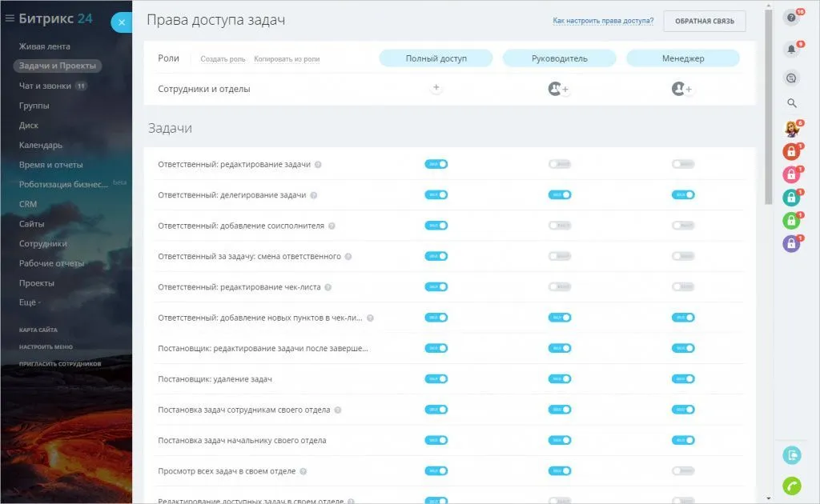Image resolution: width=820 pixels, height=504 pixels.
Task: Open the purple lock chat icon
Action: pyautogui.click(x=791, y=244)
